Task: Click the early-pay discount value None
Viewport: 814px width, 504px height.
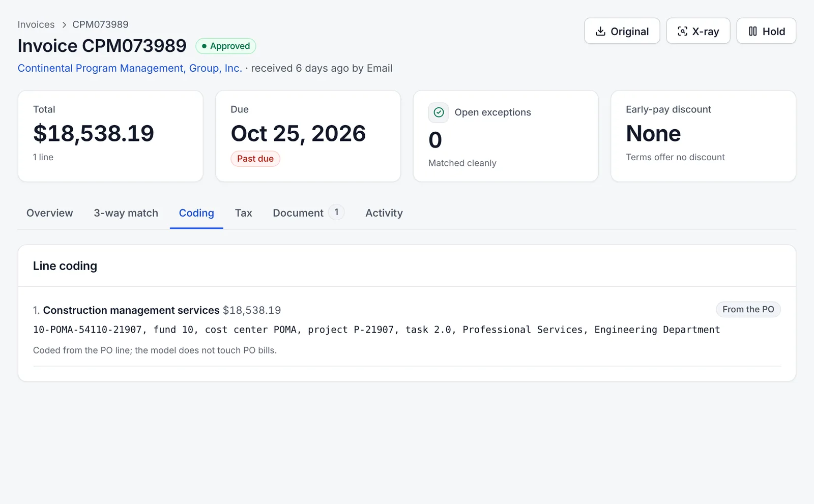Action: [653, 133]
